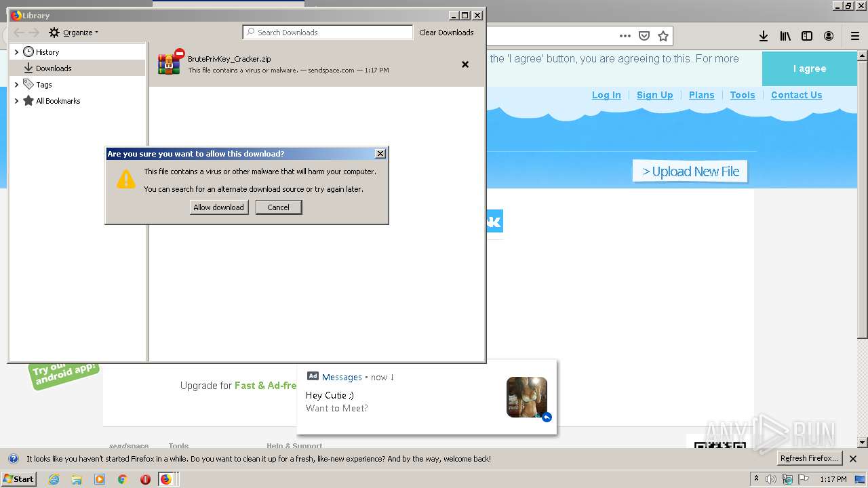Screen dimensions: 868x488
Task: Switch to Firefox taskbar button
Action: 167,479
